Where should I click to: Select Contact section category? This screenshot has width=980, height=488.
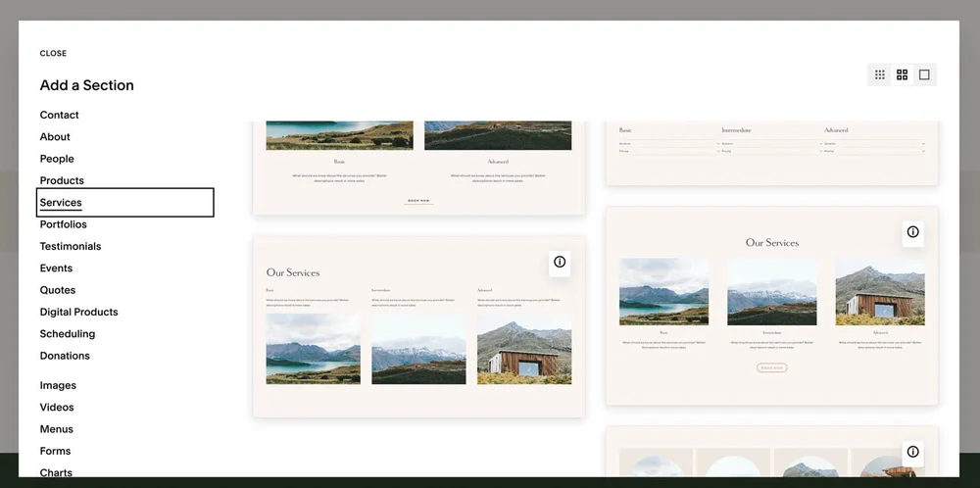tap(60, 115)
